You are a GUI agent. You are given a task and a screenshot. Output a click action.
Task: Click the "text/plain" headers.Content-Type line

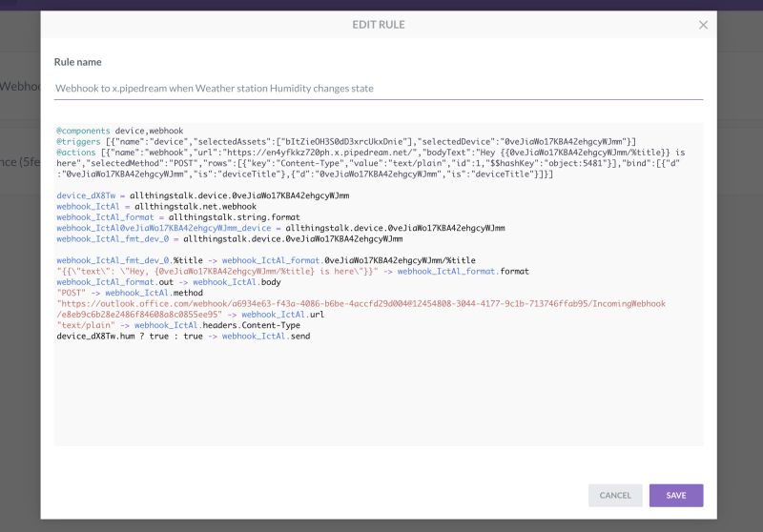click(x=178, y=325)
